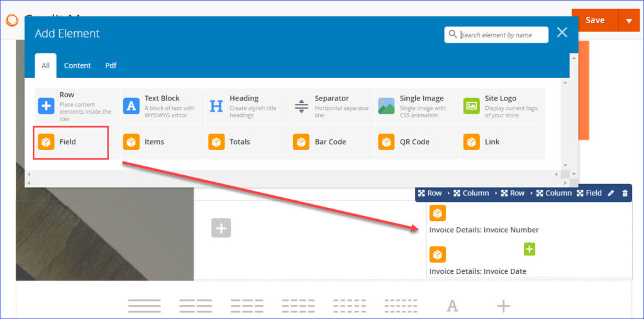Image resolution: width=644 pixels, height=319 pixels.
Task: Select first Row in the breadcrumb toolbar
Action: [430, 193]
